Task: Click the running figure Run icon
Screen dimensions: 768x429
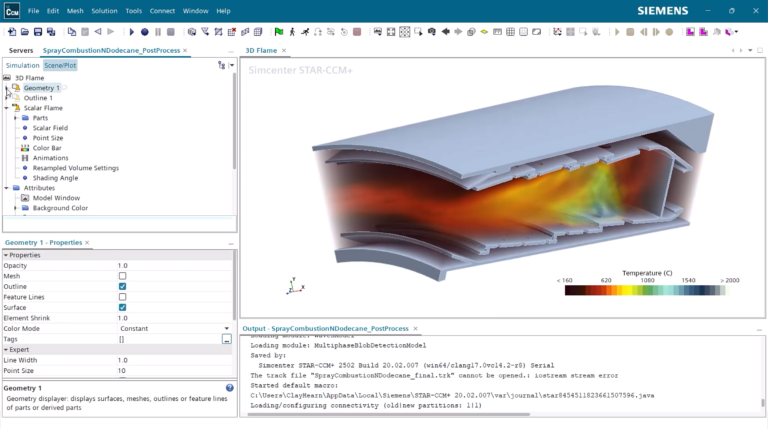Action: tap(305, 32)
